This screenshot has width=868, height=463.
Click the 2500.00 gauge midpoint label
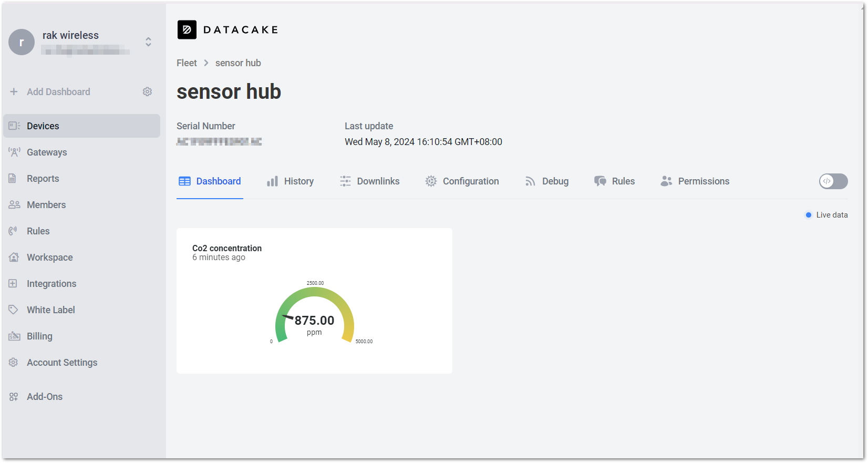pos(315,283)
